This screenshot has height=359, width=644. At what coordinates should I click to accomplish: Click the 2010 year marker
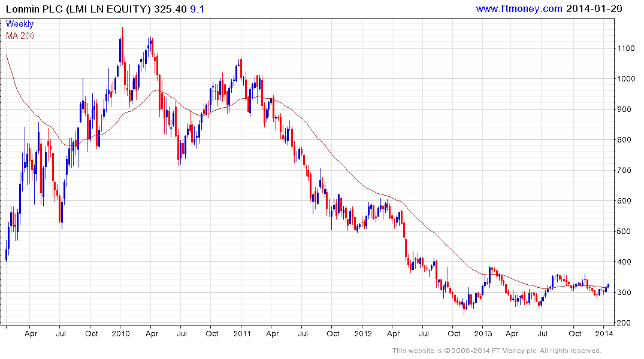[120, 333]
